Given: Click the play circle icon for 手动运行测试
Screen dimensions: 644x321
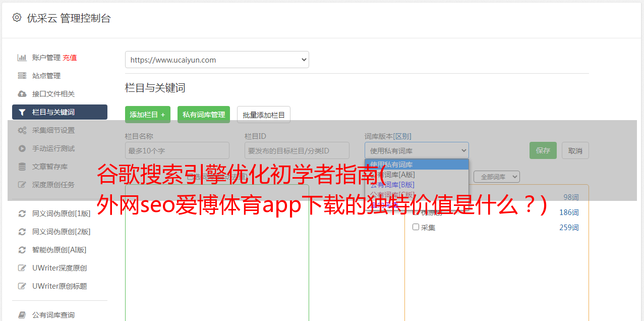Looking at the screenshot, I should point(22,148).
